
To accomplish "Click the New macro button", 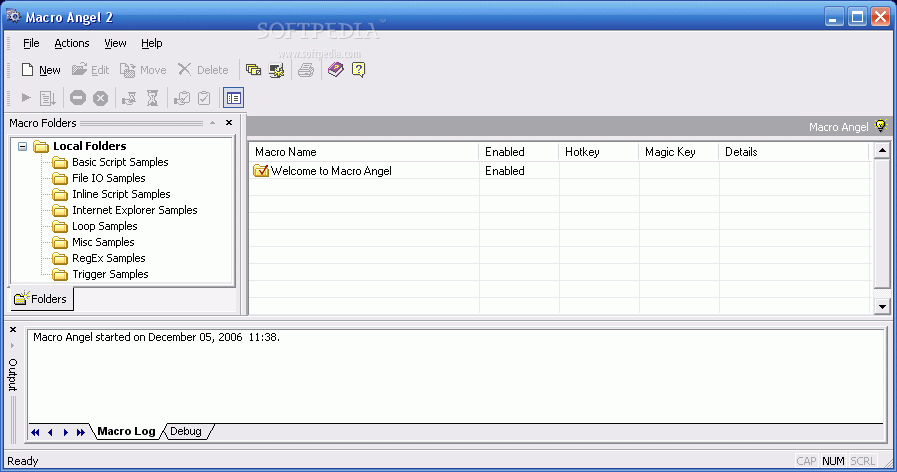I will (41, 70).
